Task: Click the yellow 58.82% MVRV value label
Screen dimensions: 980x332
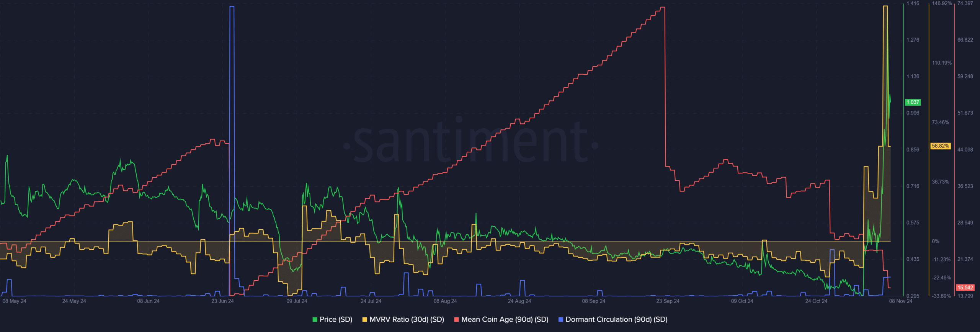Action: 941,146
